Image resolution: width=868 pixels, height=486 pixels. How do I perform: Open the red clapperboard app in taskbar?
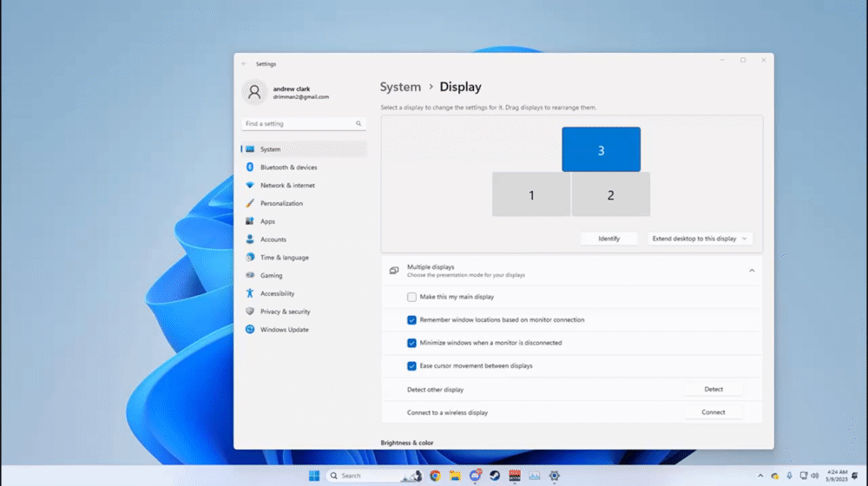tap(514, 476)
